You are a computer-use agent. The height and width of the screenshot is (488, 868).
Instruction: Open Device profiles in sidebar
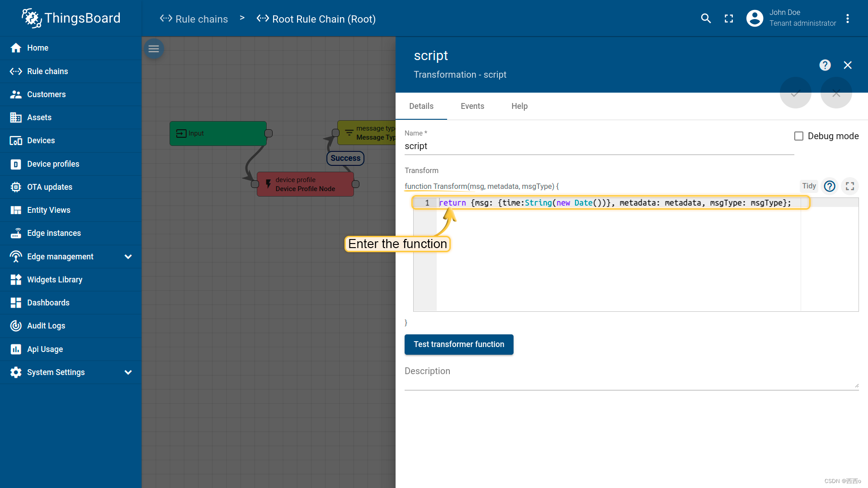pos(53,164)
